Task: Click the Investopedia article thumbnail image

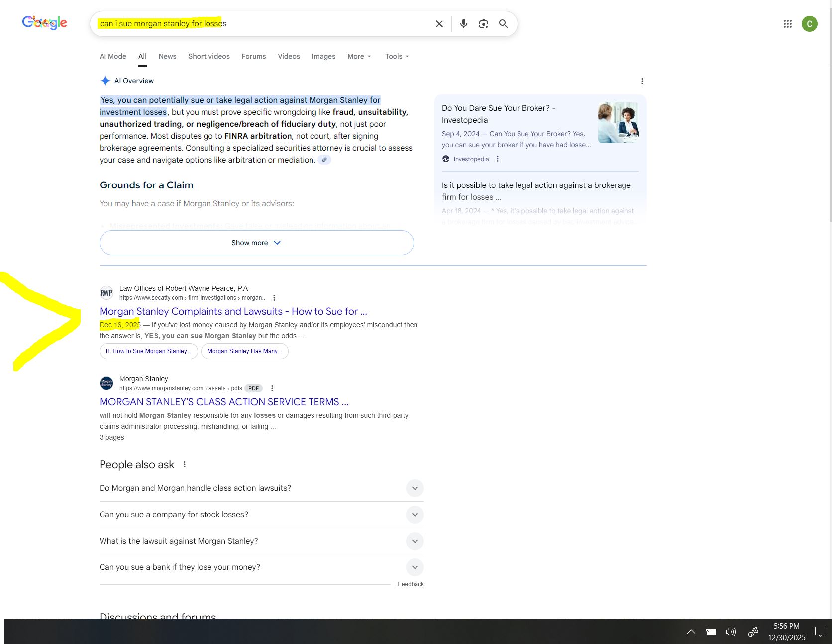Action: click(618, 123)
